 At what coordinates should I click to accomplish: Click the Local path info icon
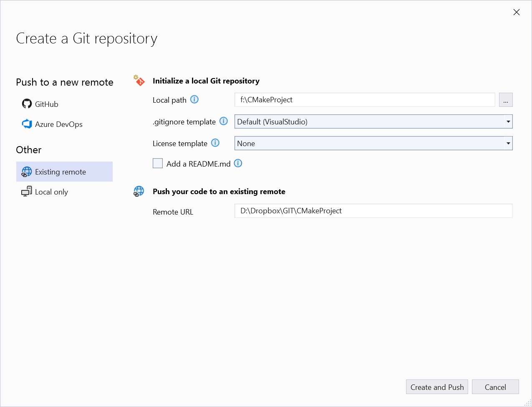point(194,99)
